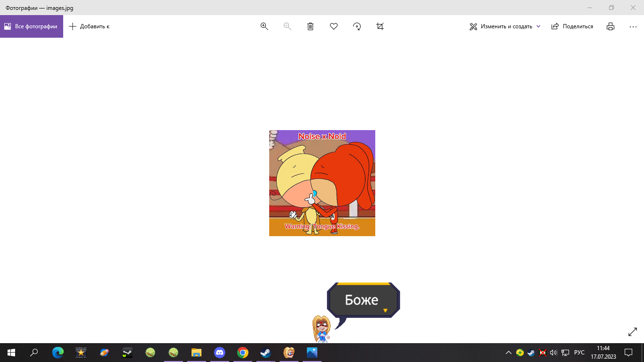644x362 pixels.
Task: Open Google Chrome from the taskbar
Action: coord(243,353)
